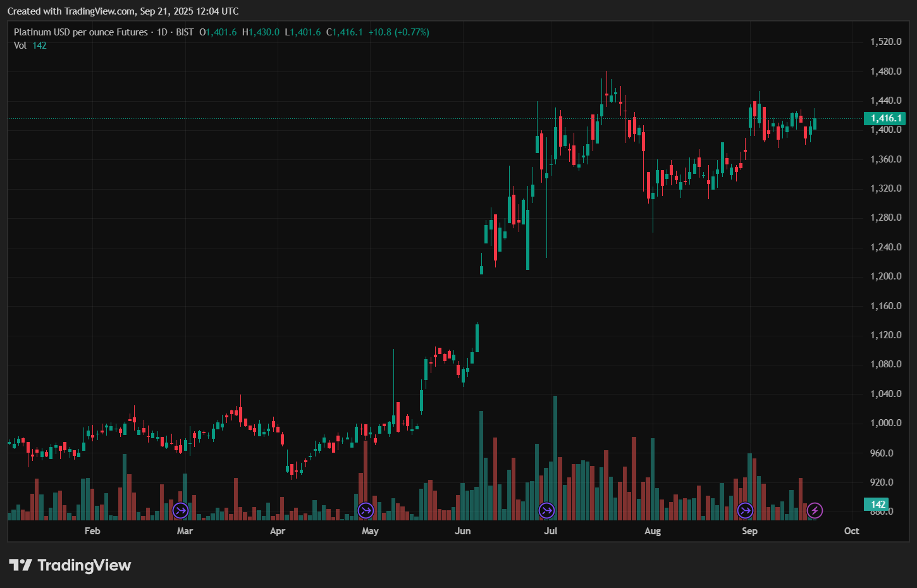Click the Vol indicator legend label
The image size is (917, 588).
click(20, 46)
